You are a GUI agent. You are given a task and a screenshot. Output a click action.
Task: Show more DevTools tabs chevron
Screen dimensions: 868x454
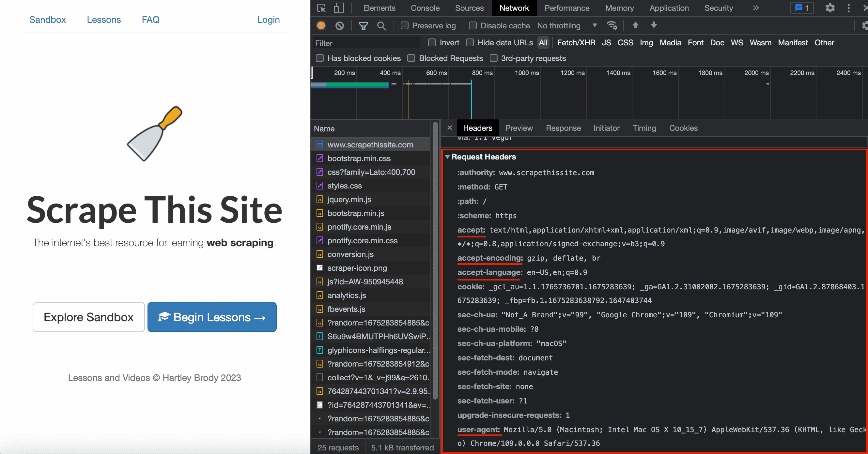pos(756,8)
